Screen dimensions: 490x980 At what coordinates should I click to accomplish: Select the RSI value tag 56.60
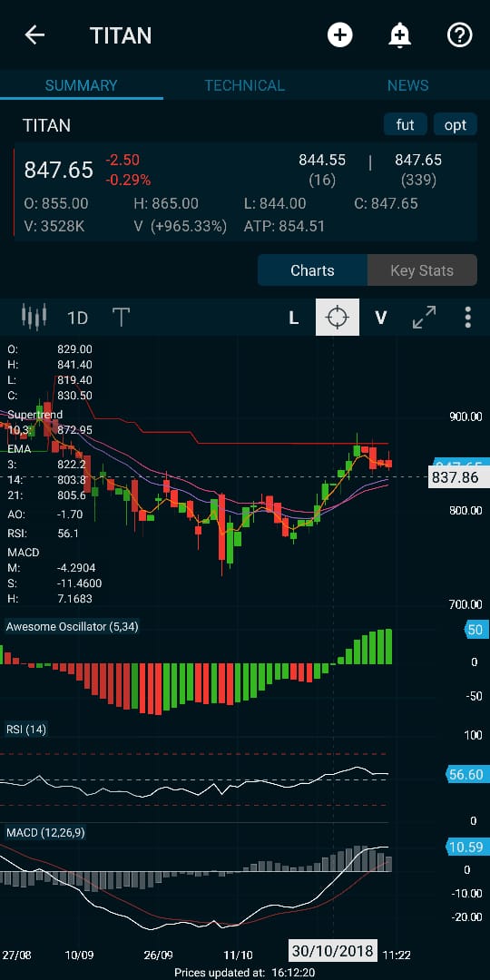coord(465,775)
